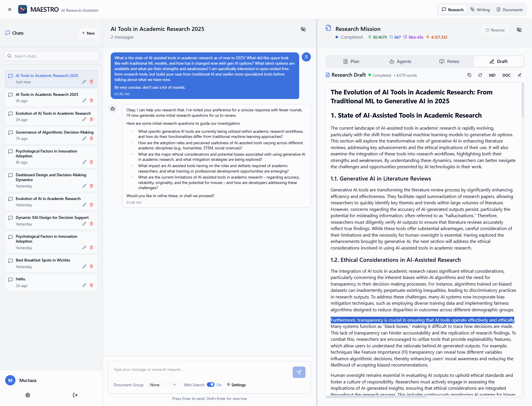Click the '2 messages' label
The width and height of the screenshot is (532, 406).
[x=122, y=37]
